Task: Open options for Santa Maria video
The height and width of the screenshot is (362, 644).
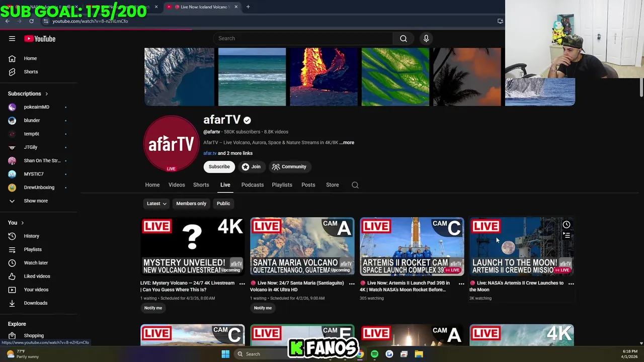Action: [x=352, y=284]
